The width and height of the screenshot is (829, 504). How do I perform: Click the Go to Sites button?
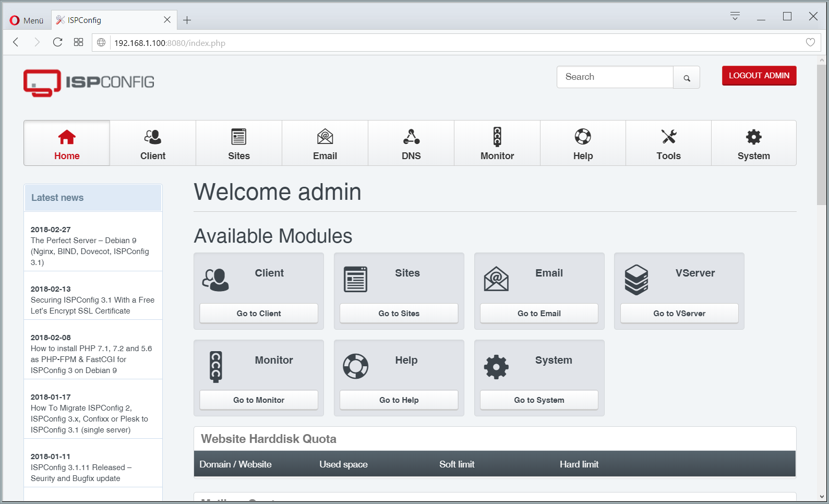click(399, 313)
